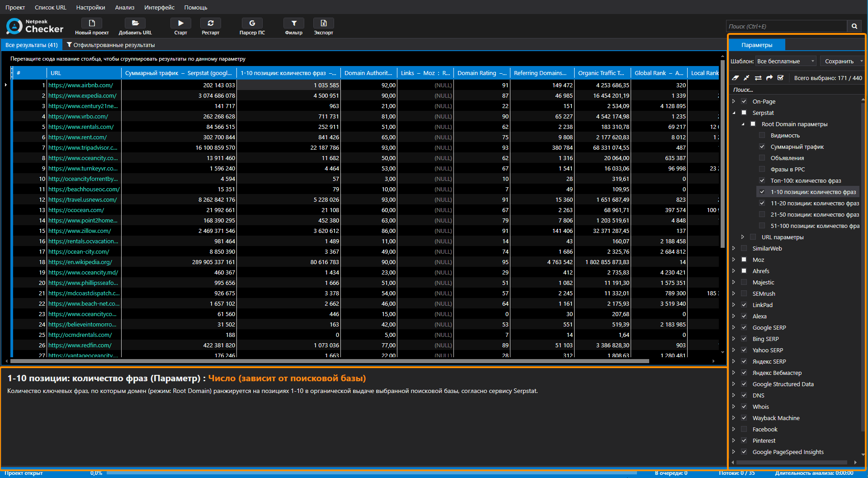Viewport: 868px width, 478px height.
Task: Collapse the Serpstat tree node
Action: point(734,113)
